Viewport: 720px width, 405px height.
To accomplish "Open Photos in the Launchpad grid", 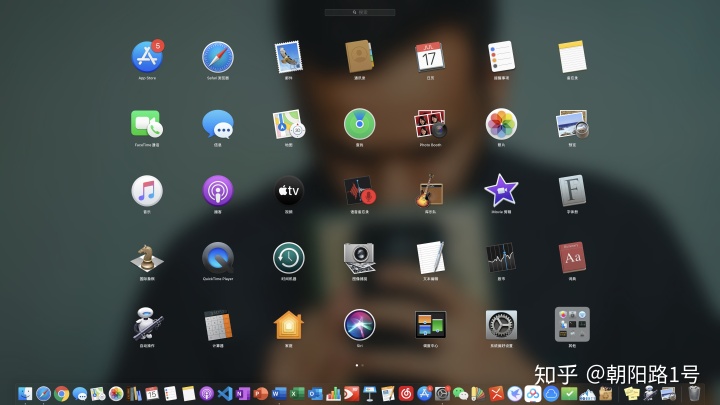I will (501, 124).
